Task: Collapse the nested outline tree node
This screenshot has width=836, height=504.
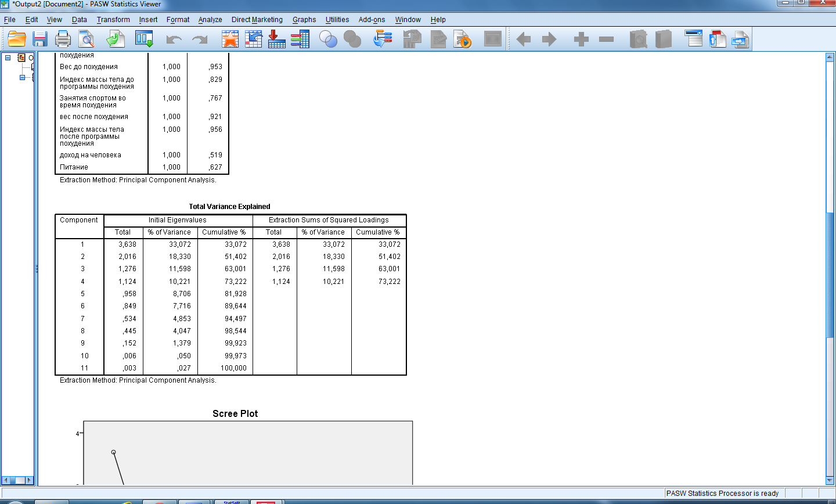Action: tap(23, 77)
